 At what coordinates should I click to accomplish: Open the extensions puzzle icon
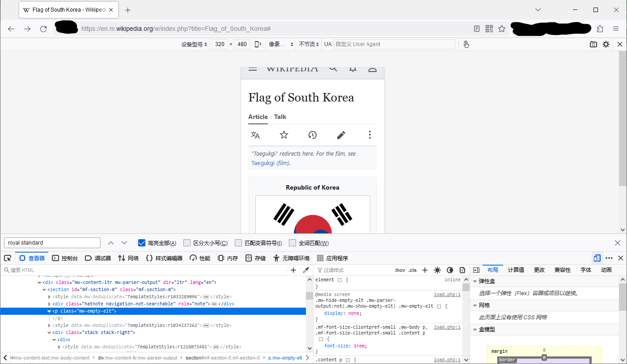(600, 29)
